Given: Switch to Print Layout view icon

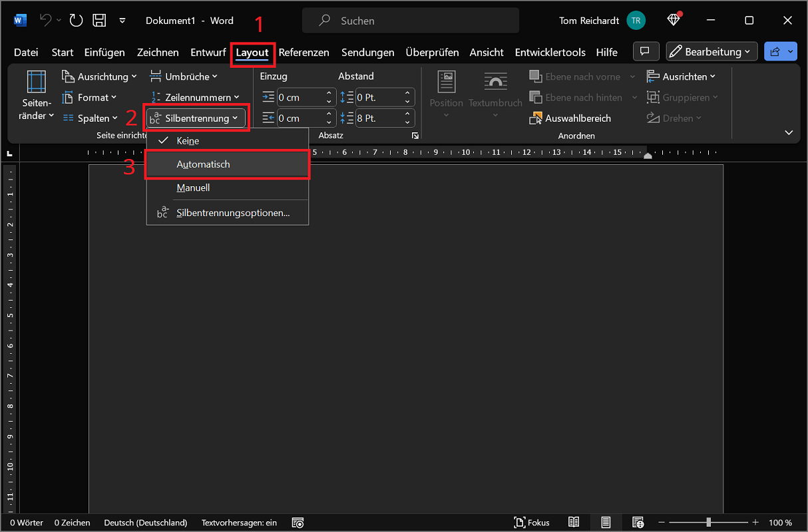Looking at the screenshot, I should point(606,523).
